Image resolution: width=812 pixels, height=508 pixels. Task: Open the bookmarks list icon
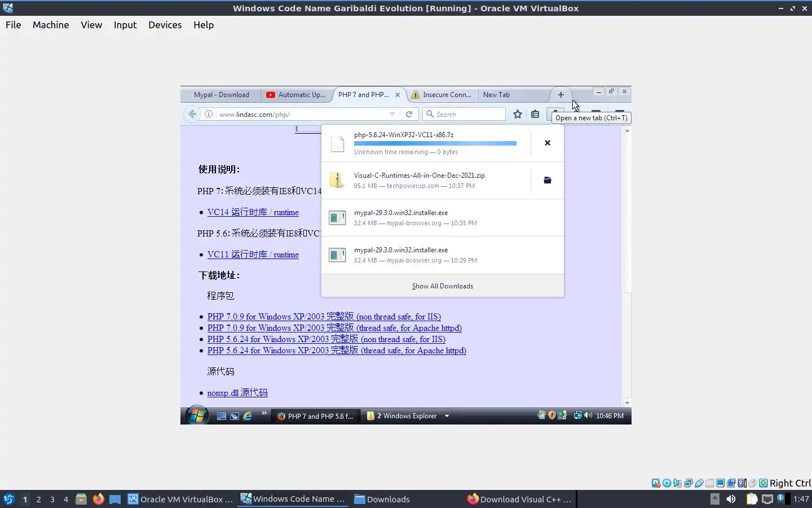[x=535, y=114]
